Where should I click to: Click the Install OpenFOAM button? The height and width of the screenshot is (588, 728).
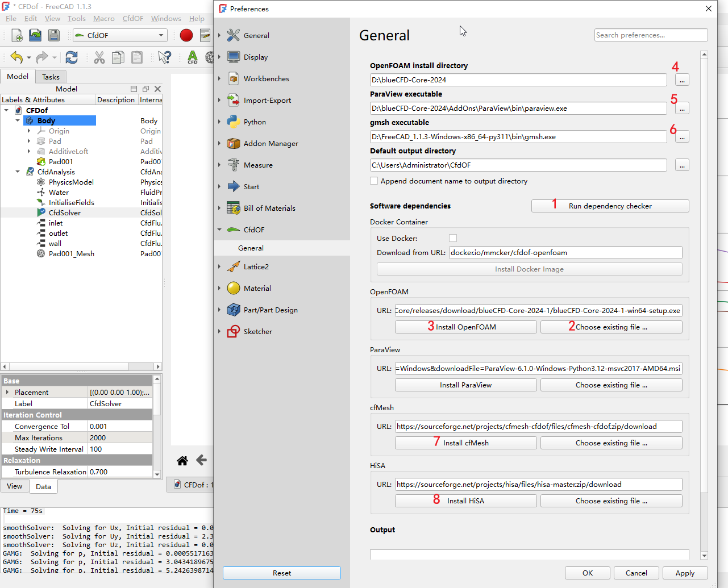(x=466, y=327)
